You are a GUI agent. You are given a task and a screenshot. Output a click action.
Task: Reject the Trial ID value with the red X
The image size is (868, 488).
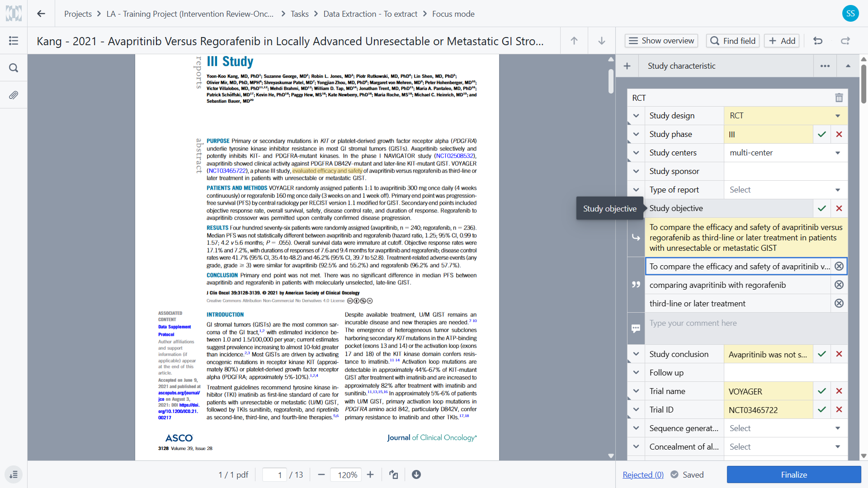tap(839, 409)
